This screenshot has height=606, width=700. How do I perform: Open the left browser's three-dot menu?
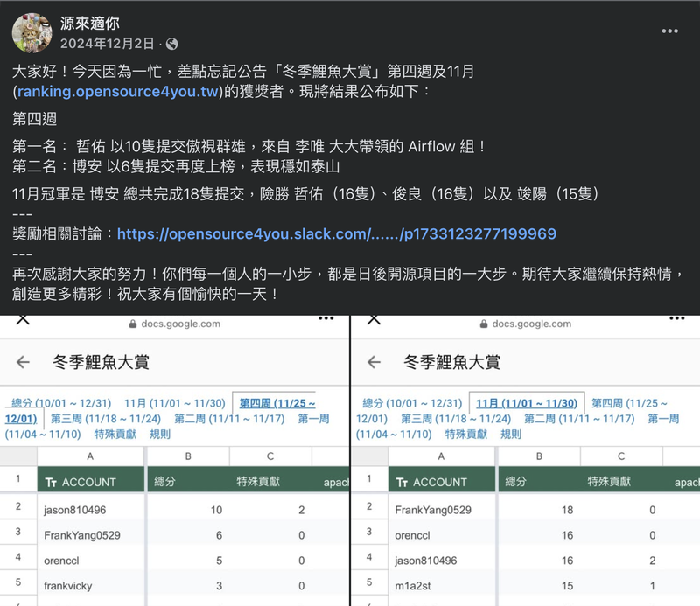point(325,318)
